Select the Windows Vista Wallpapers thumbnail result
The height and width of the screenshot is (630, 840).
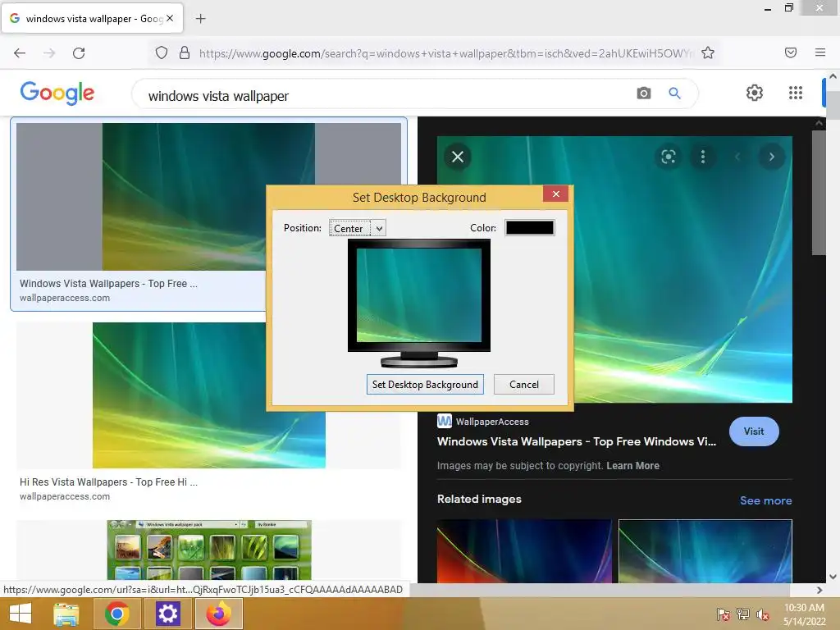click(x=208, y=197)
